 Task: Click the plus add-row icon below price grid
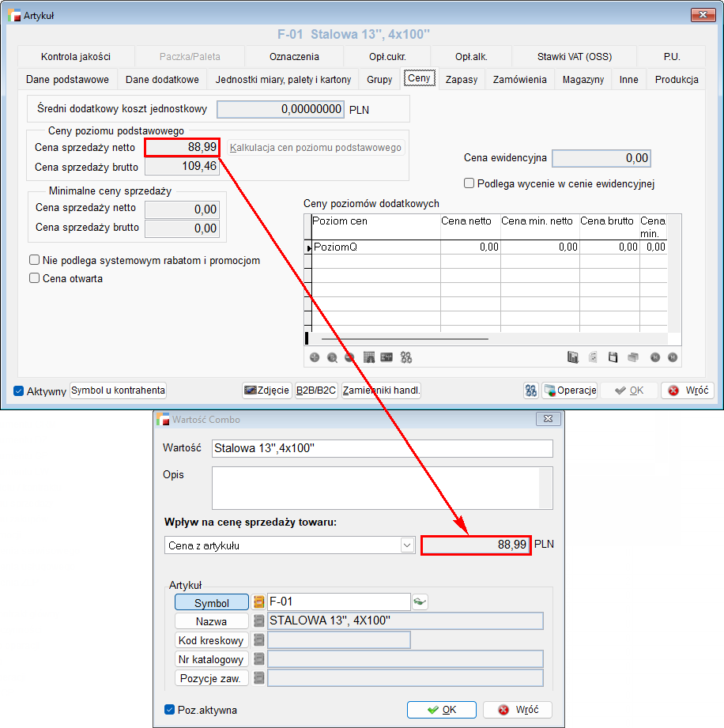point(315,357)
